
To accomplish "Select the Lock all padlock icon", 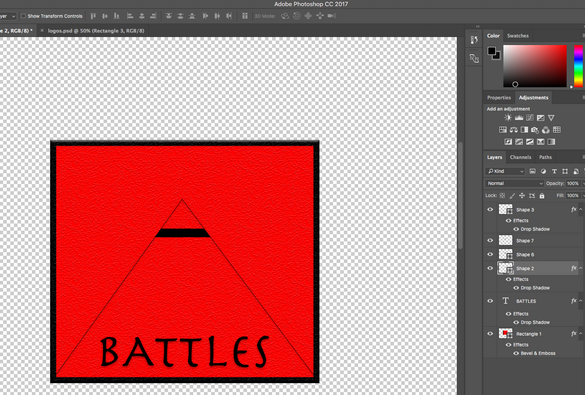I will [x=542, y=195].
